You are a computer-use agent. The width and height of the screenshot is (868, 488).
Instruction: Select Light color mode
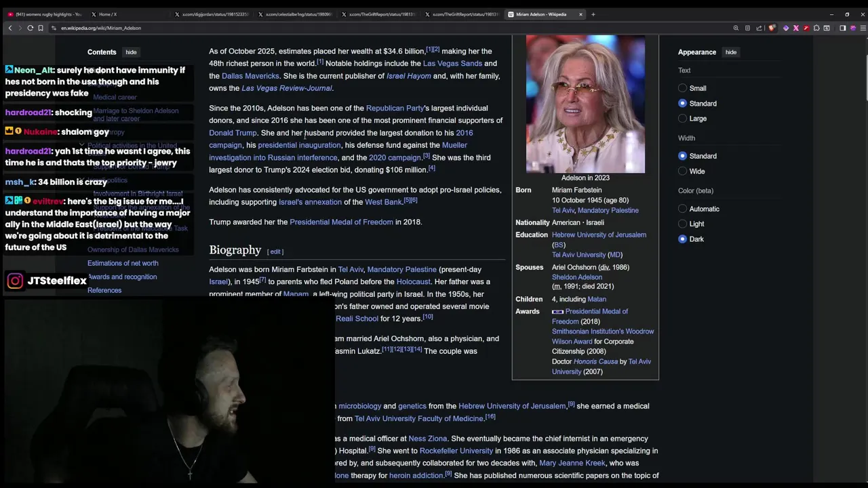tap(682, 224)
